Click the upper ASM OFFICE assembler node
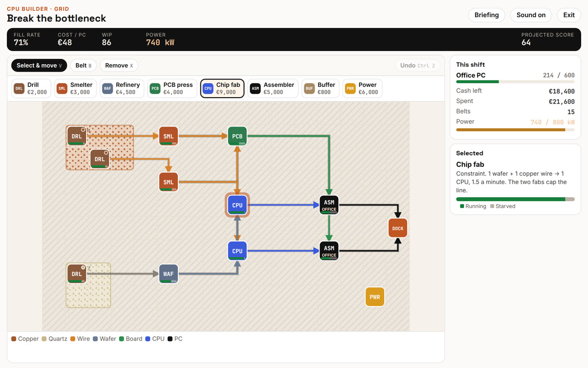 pos(329,205)
